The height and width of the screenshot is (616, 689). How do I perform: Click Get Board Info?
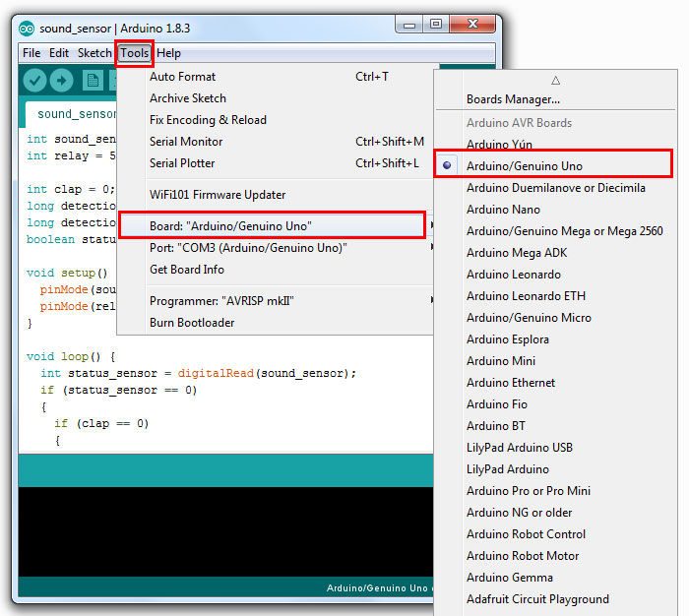(x=277, y=270)
